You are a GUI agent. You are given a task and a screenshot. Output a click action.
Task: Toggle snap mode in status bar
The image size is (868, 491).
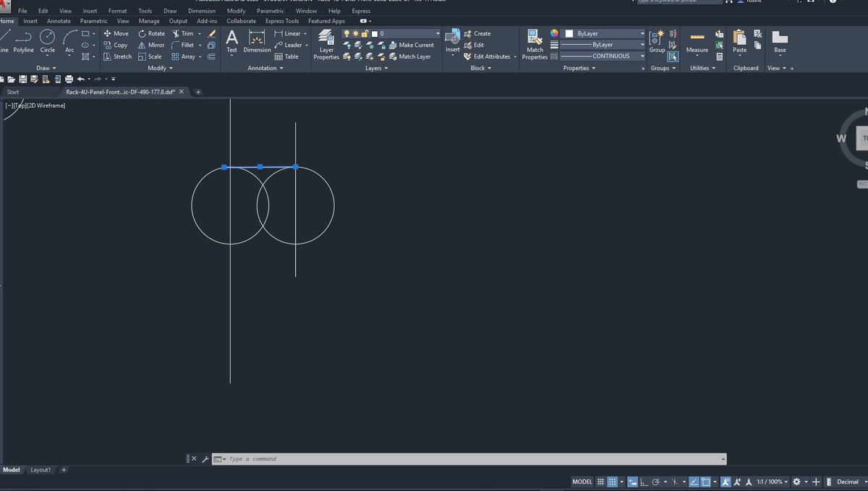point(612,482)
